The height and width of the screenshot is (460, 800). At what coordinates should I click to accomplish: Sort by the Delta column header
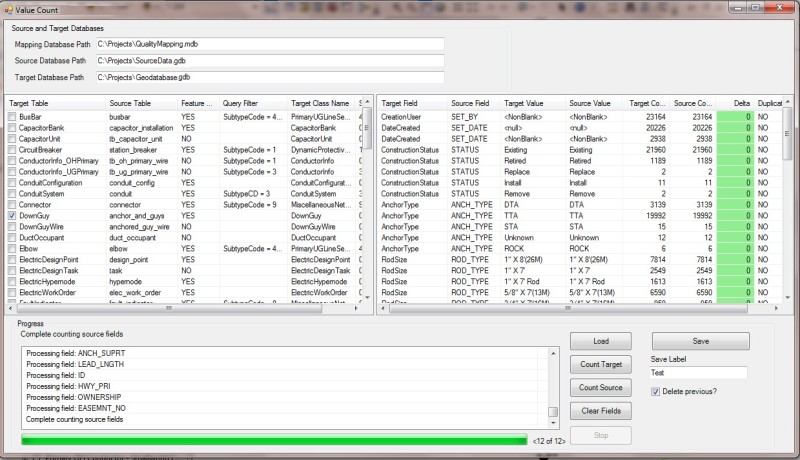(x=740, y=103)
